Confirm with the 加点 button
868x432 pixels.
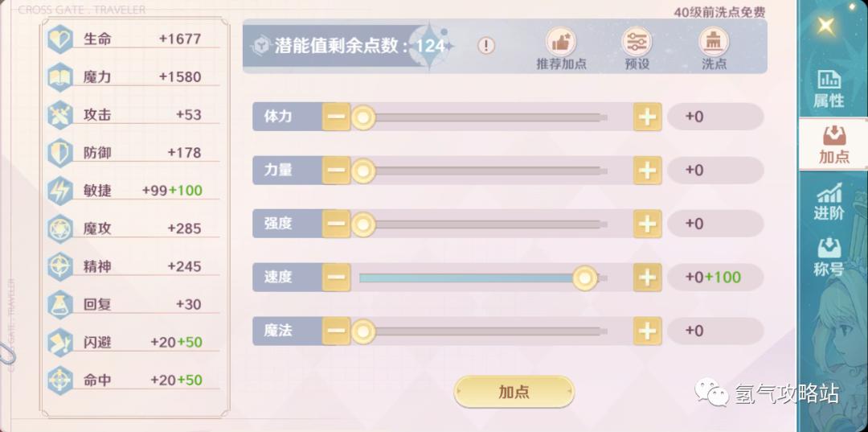click(514, 392)
